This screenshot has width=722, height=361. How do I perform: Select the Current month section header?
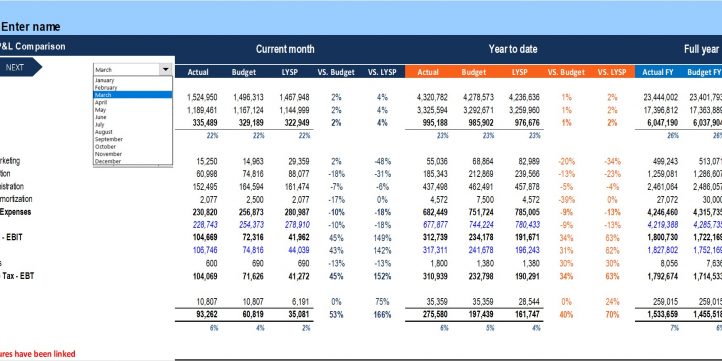[285, 49]
